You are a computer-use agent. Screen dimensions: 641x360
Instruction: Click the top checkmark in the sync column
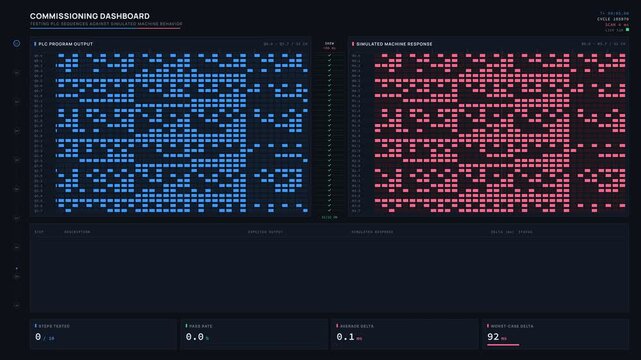329,56
